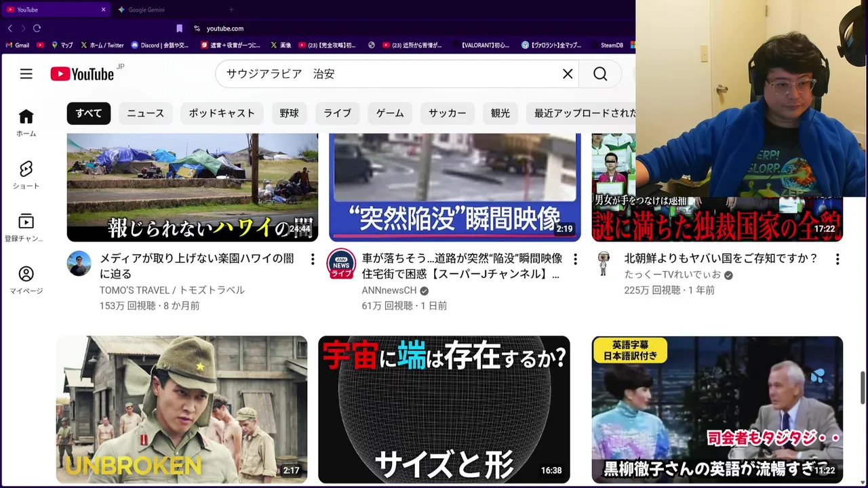
Task: Open マイページ in the sidebar
Action: 26,280
